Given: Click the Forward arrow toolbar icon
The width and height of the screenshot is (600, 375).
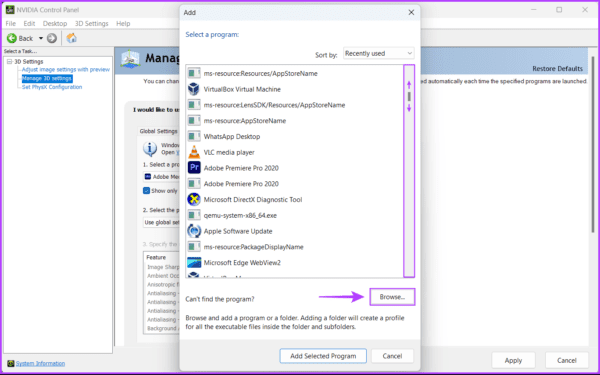Looking at the screenshot, I should 52,38.
